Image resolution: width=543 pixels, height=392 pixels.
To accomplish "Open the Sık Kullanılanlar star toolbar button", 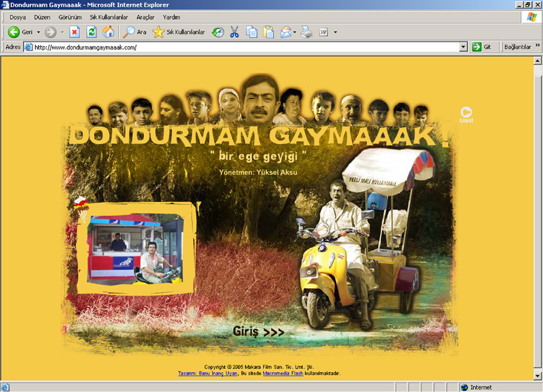I will click(179, 32).
